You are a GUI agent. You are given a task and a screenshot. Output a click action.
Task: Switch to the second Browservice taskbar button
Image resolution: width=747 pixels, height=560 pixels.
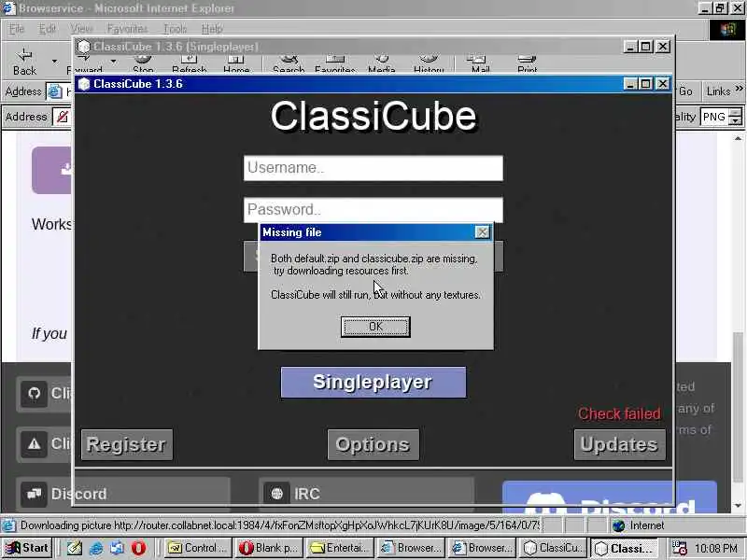click(x=481, y=548)
